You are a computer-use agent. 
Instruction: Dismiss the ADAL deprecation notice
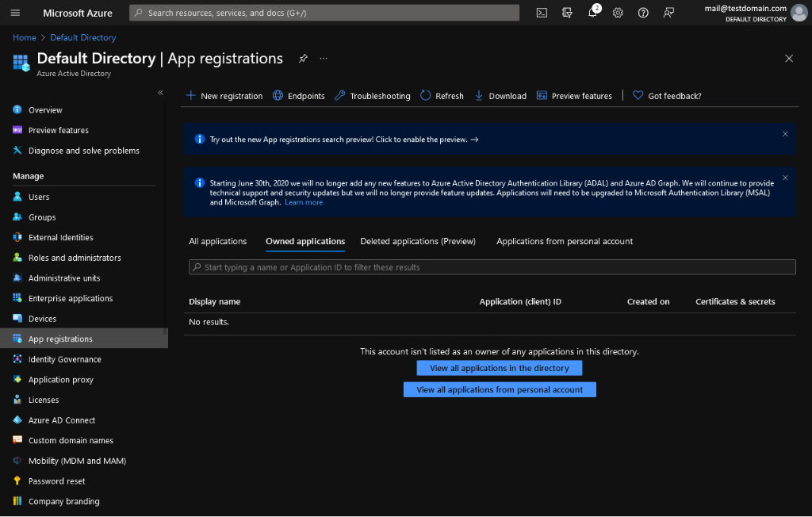785,178
